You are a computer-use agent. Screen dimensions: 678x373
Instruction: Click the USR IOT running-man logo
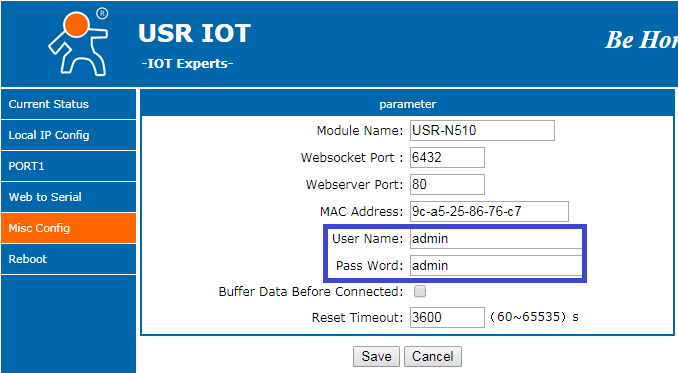coord(79,43)
